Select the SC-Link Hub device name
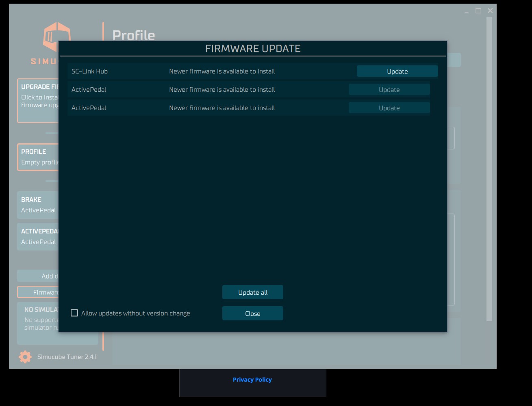The width and height of the screenshot is (532, 406). (x=89, y=71)
